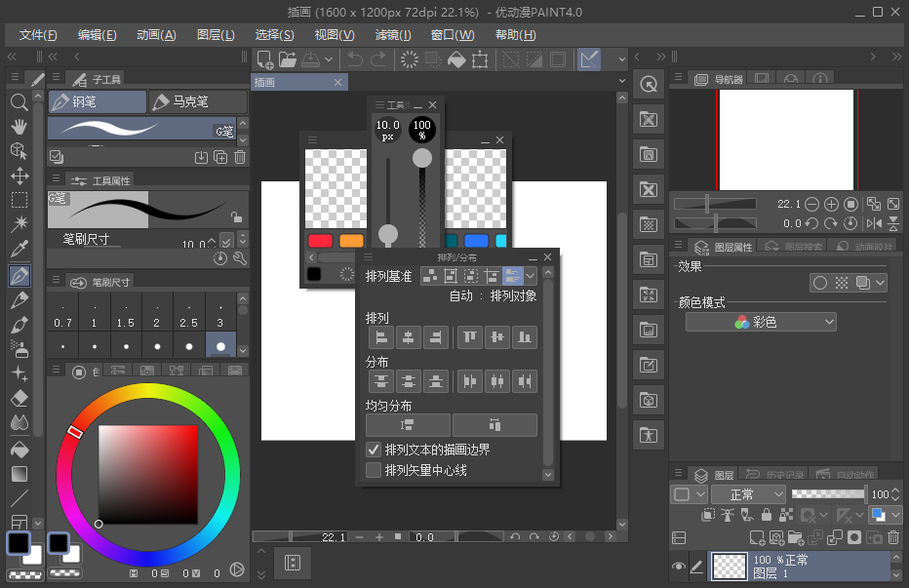Image resolution: width=909 pixels, height=588 pixels.
Task: Expand the 排列基准 dropdown arrow
Action: 531,276
